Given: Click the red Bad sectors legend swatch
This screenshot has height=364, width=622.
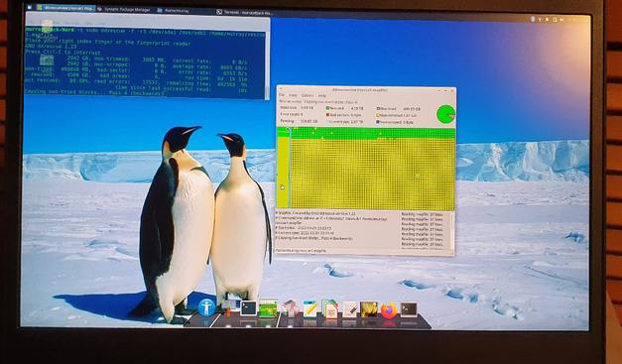Looking at the screenshot, I should (x=327, y=115).
